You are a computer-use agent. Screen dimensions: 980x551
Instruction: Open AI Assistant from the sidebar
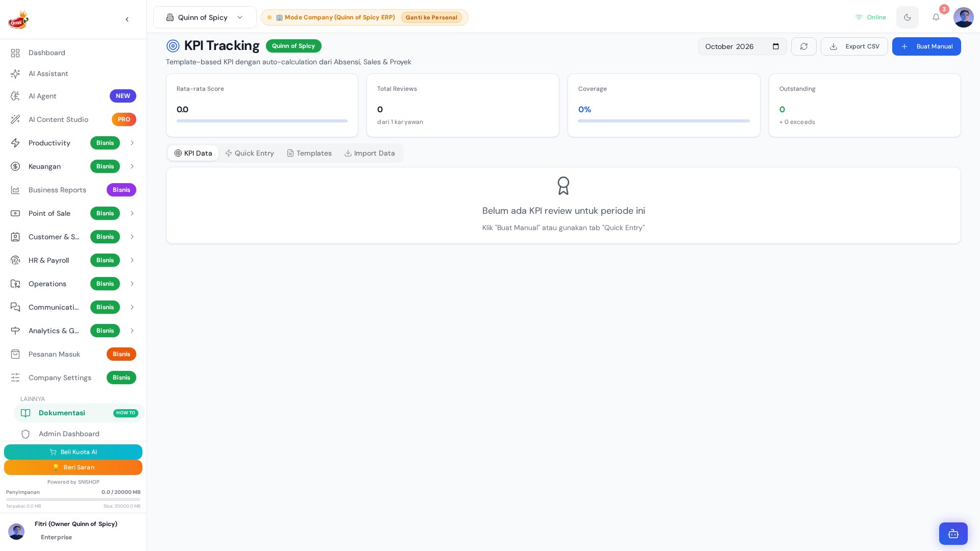point(73,74)
